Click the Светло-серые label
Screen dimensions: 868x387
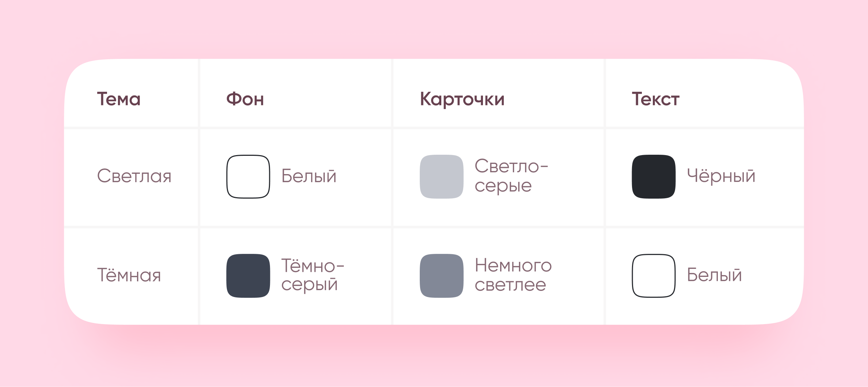pyautogui.click(x=511, y=176)
